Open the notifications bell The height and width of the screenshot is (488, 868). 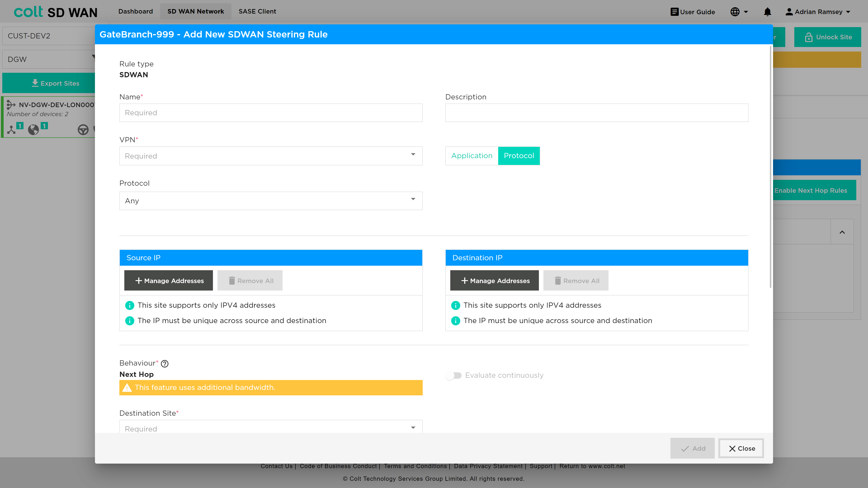pyautogui.click(x=767, y=12)
